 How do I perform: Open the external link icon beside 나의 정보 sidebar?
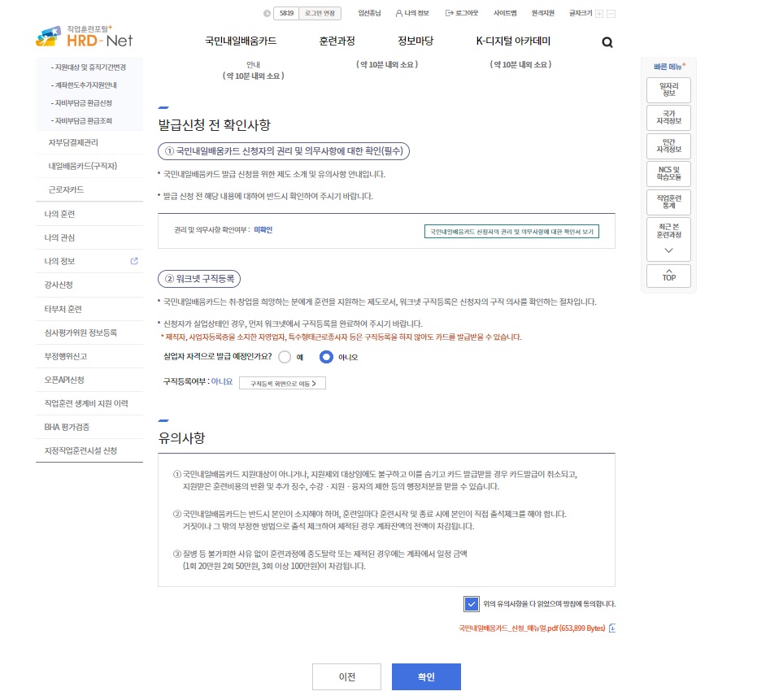click(x=133, y=260)
